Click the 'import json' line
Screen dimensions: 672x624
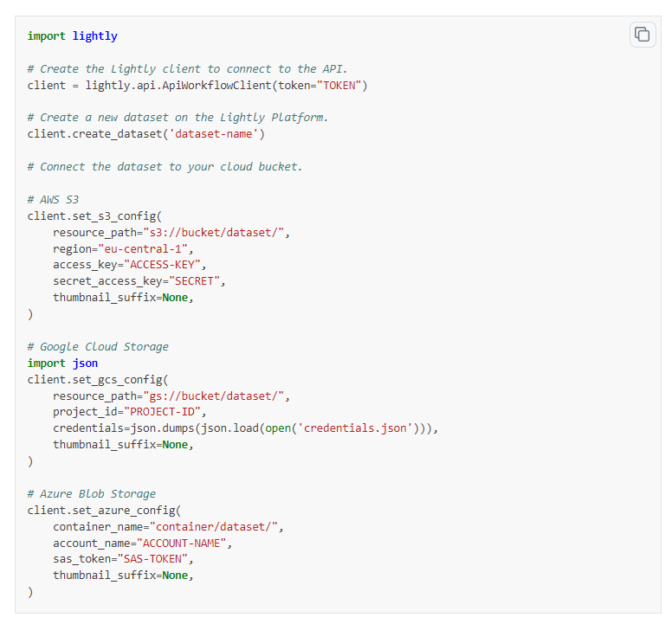pos(62,363)
